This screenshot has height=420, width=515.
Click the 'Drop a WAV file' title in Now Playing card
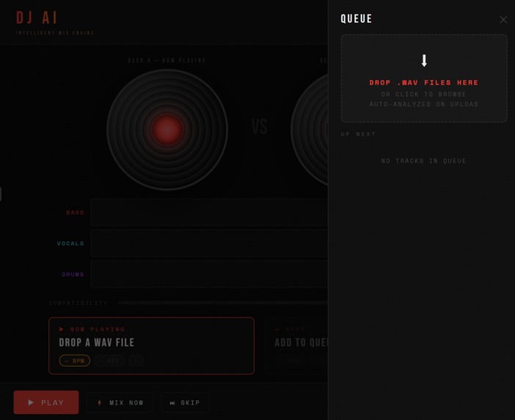click(97, 342)
